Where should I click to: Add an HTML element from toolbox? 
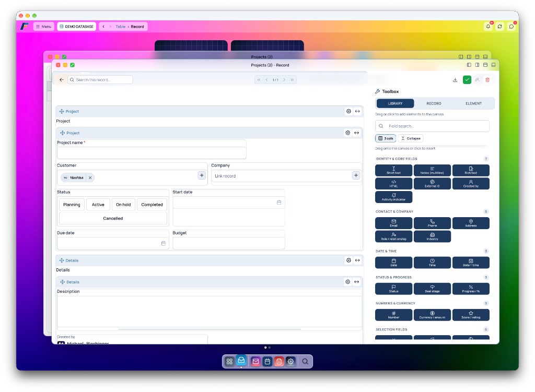click(x=393, y=183)
